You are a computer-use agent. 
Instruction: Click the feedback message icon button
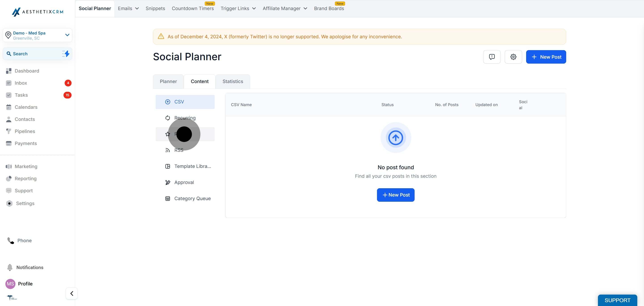pos(492,57)
